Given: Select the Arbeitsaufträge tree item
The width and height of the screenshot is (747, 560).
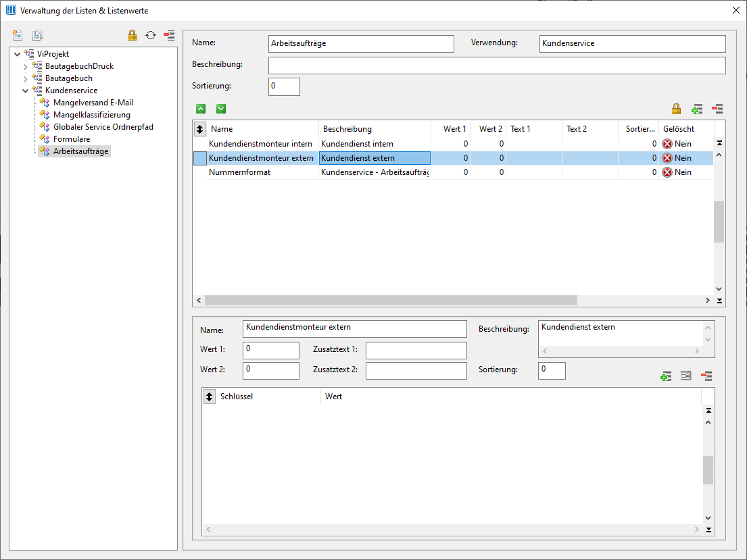Looking at the screenshot, I should [80, 151].
